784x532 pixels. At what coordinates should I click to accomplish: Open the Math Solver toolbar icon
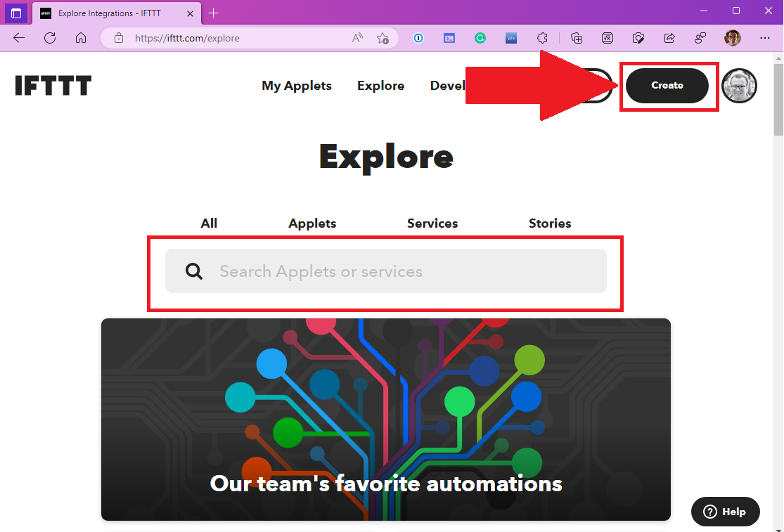tap(608, 38)
